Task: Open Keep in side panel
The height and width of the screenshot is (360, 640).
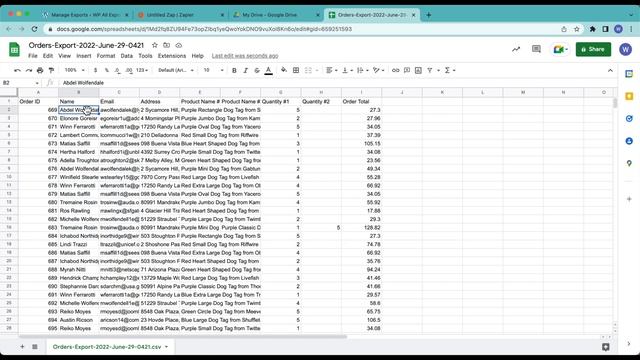Action: click(x=629, y=96)
